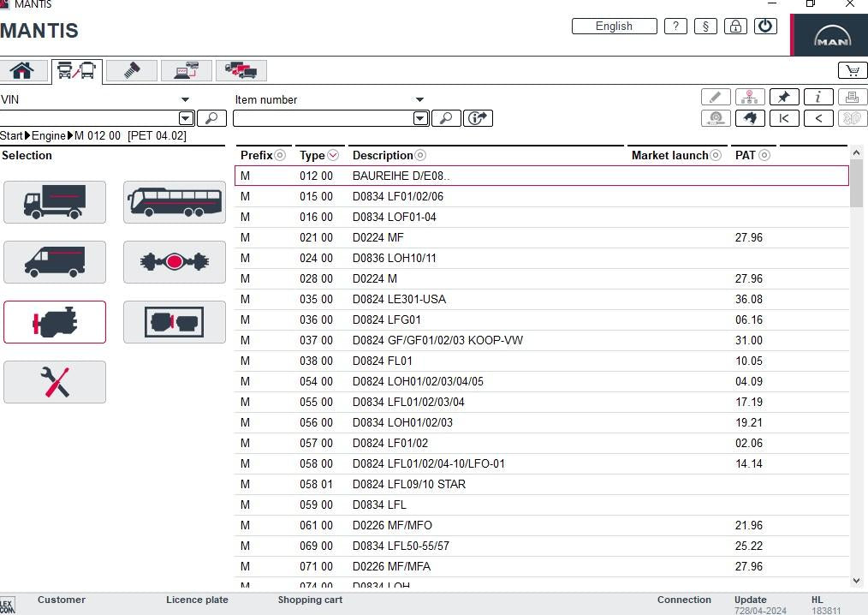Click the LexCom logo in status bar
Screen dimensions: 868x615
pyautogui.click(x=7, y=605)
